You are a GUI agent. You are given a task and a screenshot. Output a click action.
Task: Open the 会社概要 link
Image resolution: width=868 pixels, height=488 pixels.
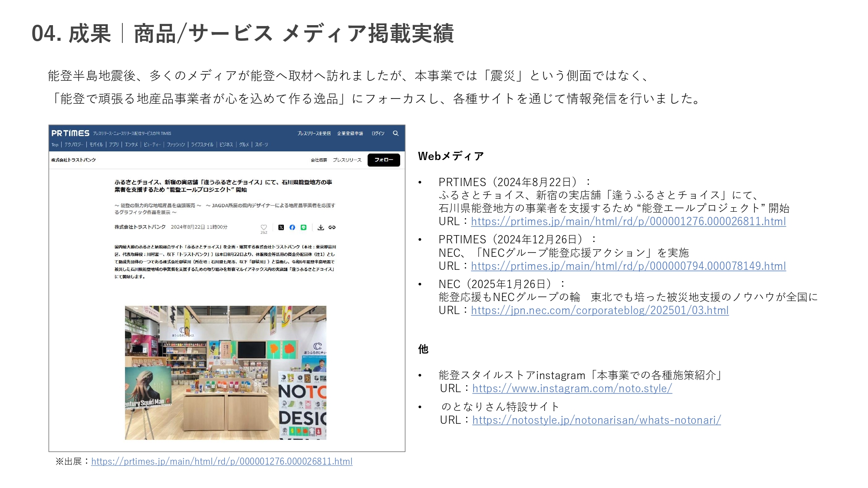point(319,160)
